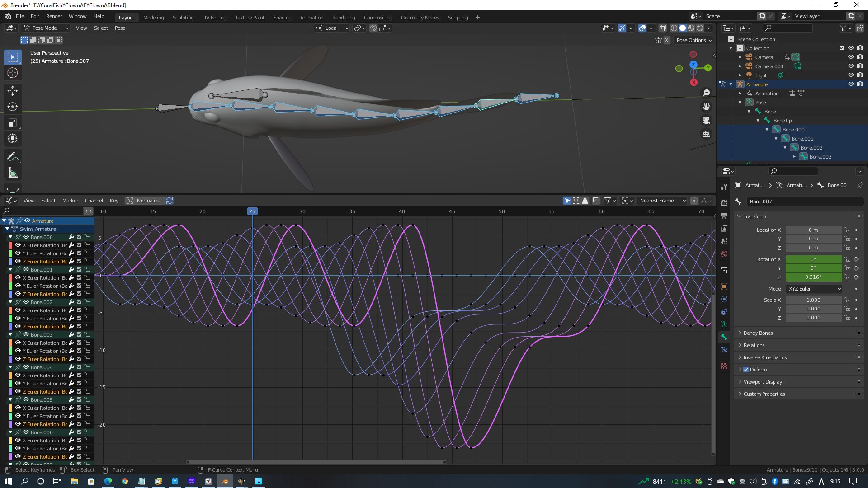Expand the Inverse Kinematics panel
This screenshot has width=868, height=488.
(765, 357)
